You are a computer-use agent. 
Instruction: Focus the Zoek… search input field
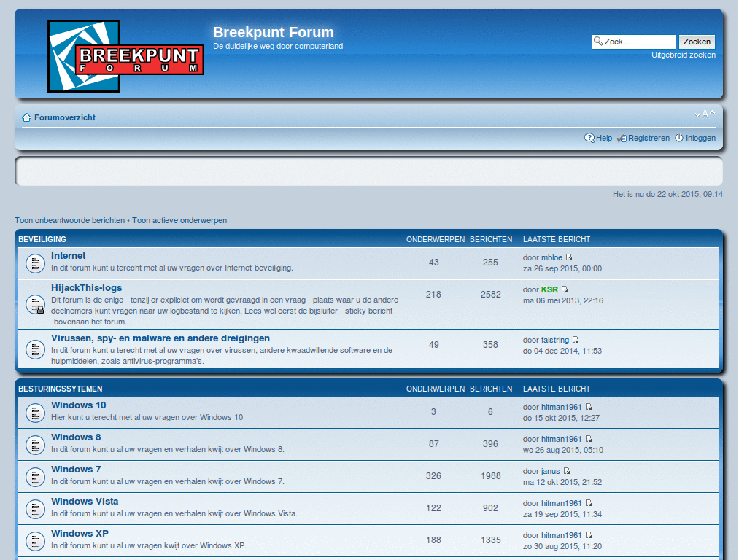(634, 42)
